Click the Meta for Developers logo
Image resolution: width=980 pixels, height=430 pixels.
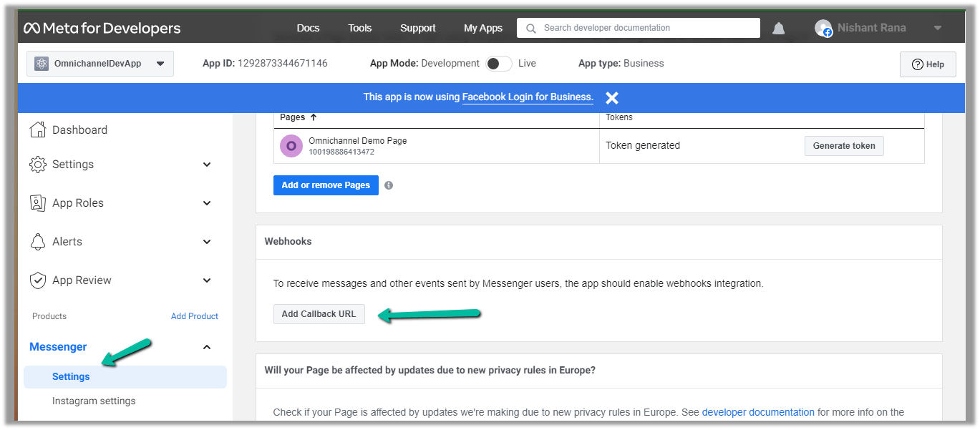(102, 29)
